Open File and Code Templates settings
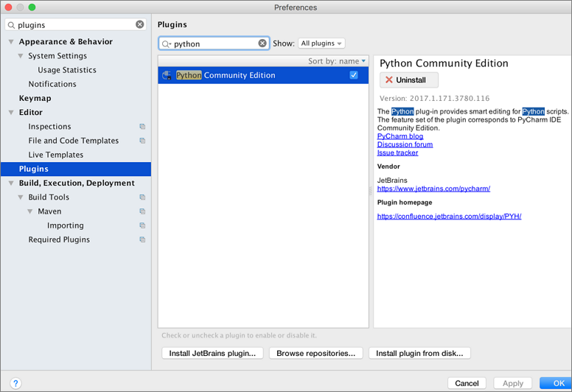Screen dimensions: 572x392 [74, 141]
